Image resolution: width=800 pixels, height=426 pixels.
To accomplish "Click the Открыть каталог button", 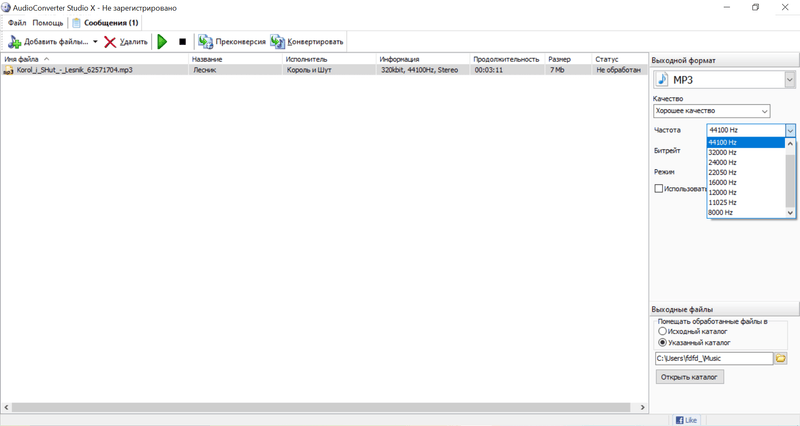I will click(689, 377).
